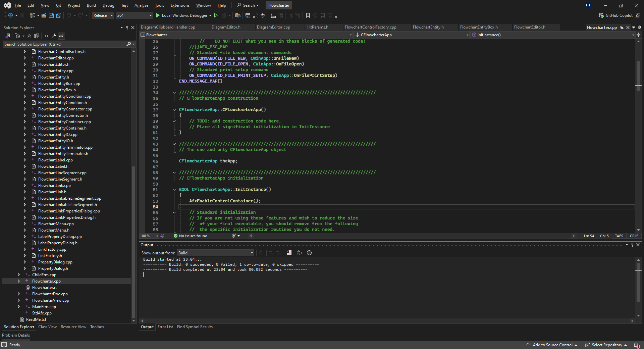644x349 pixels.
Task: Click the Save All icon
Action: pos(58,15)
